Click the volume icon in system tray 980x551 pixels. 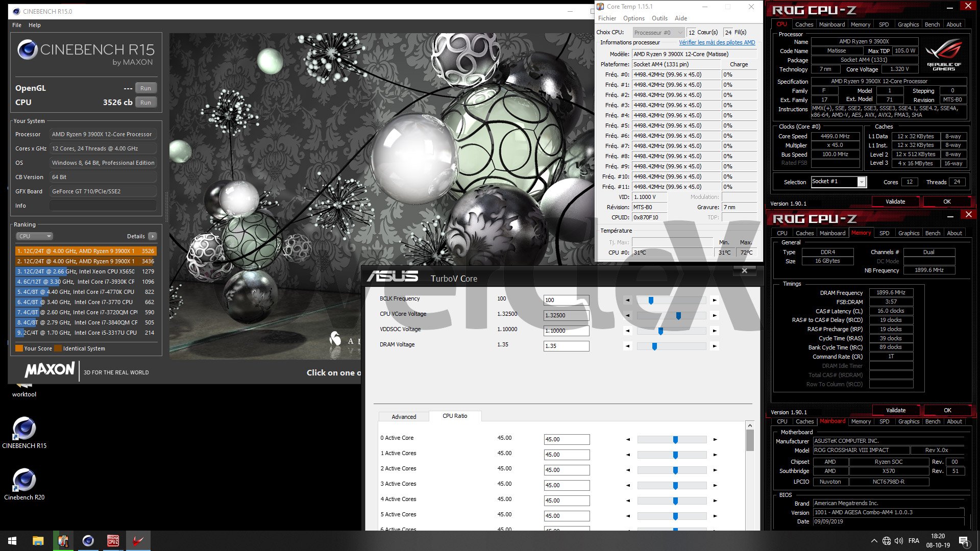[x=899, y=541]
